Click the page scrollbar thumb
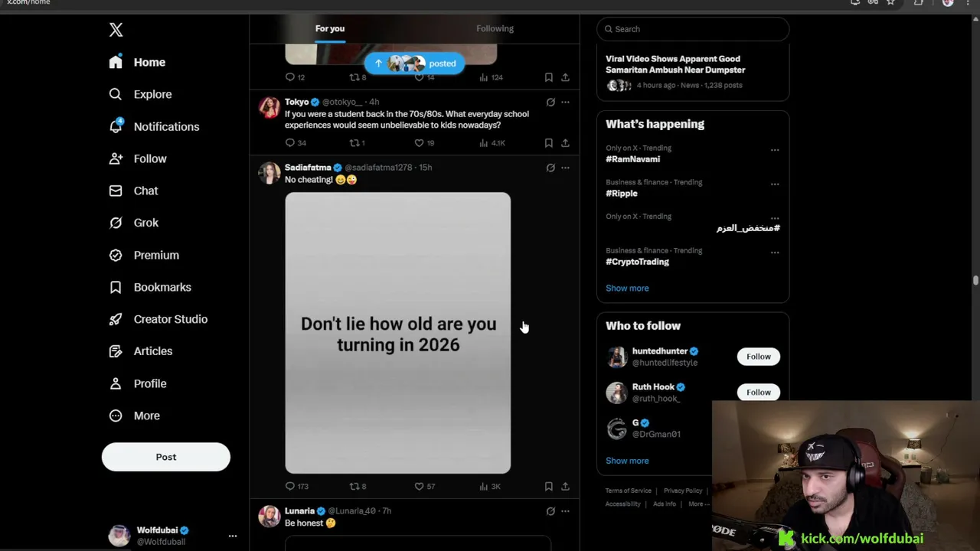The height and width of the screenshot is (551, 980). [x=975, y=280]
